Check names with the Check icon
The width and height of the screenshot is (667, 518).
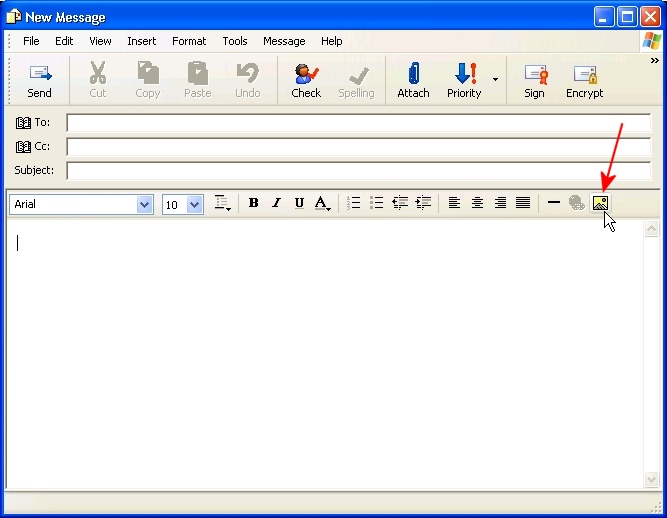coord(306,74)
